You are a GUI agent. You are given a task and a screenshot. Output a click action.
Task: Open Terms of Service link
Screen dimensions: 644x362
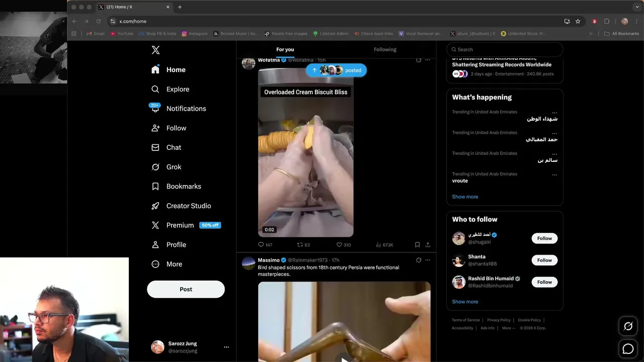465,320
